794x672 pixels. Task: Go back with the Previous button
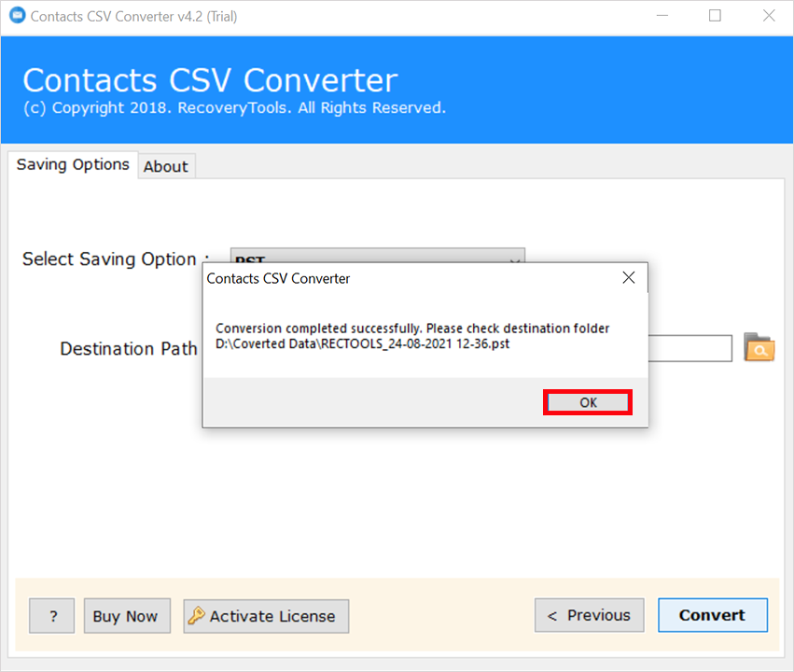590,615
